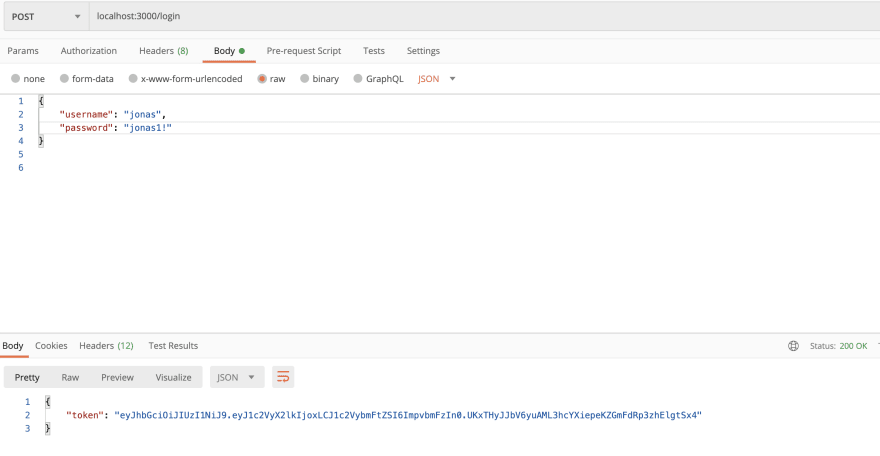Choose the GraphQL body option
Screen dimensions: 880x456
click(x=358, y=79)
